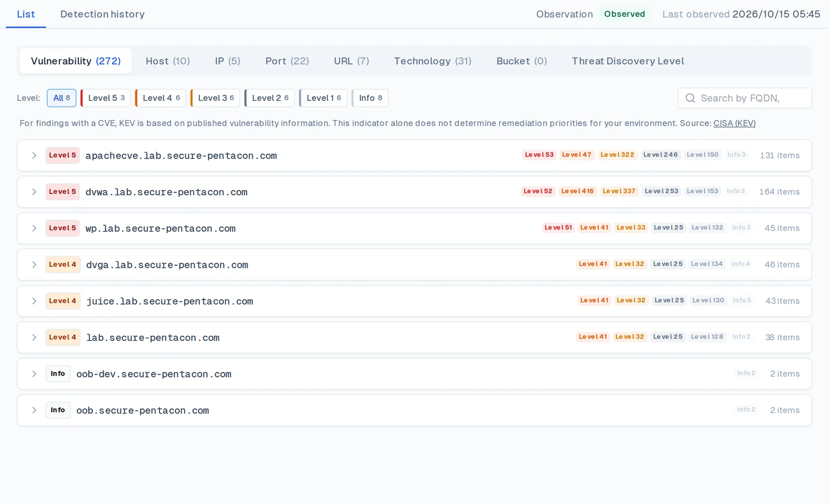Open the CISA (KEV) source link
This screenshot has width=829, height=504.
(735, 123)
